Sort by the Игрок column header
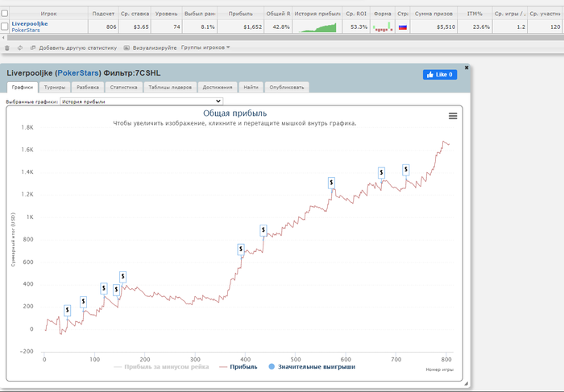Image resolution: width=564 pixels, height=392 pixels. point(48,14)
